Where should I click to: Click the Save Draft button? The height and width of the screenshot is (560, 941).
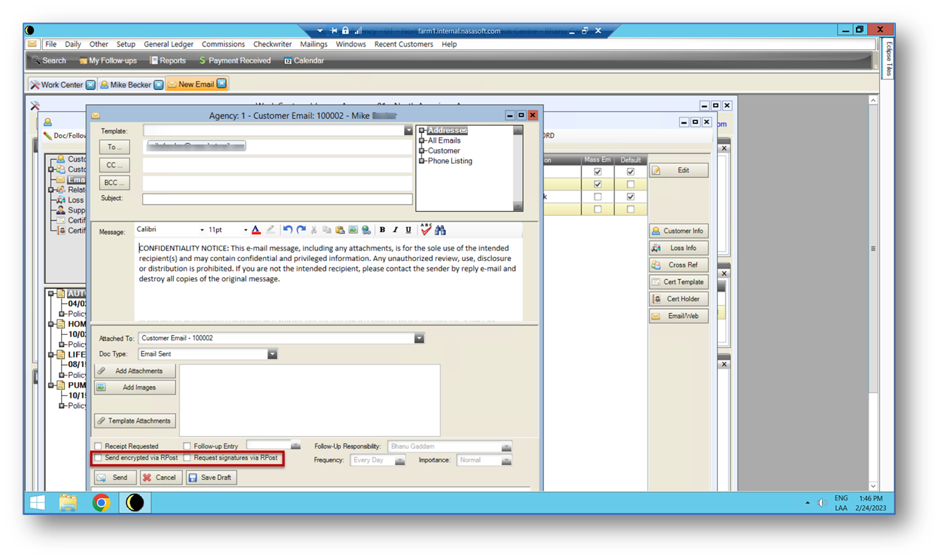211,478
